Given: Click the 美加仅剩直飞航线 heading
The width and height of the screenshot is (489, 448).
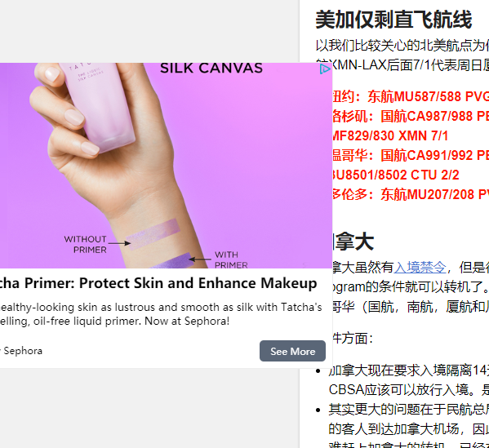Looking at the screenshot, I should click(x=393, y=20).
